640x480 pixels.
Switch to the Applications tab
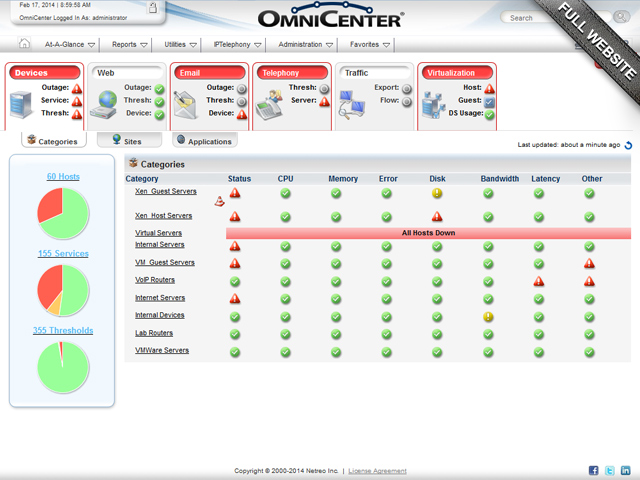tap(204, 140)
